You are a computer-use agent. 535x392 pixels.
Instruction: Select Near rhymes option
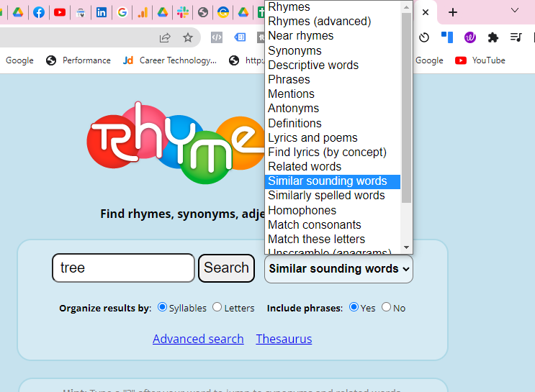coord(333,35)
